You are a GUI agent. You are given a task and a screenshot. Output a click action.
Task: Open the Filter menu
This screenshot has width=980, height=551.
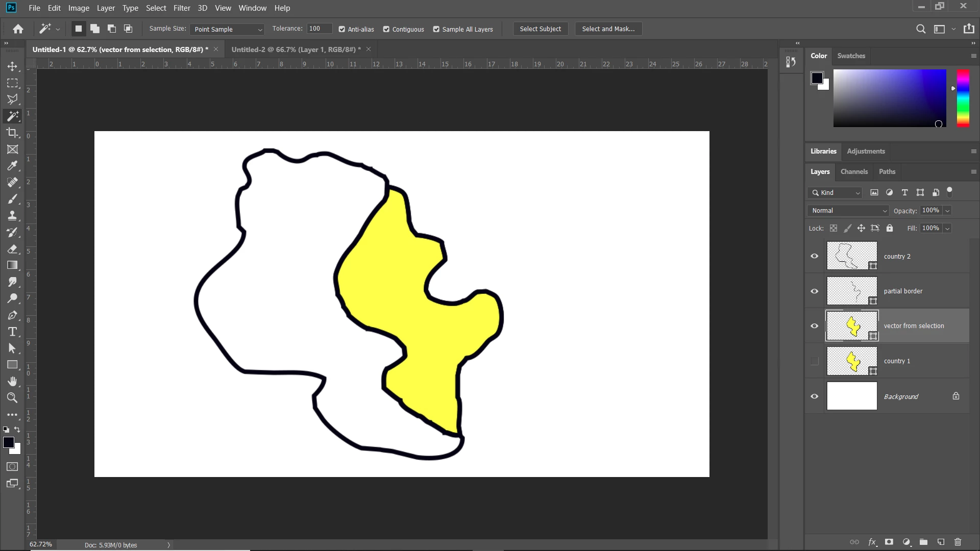tap(182, 8)
